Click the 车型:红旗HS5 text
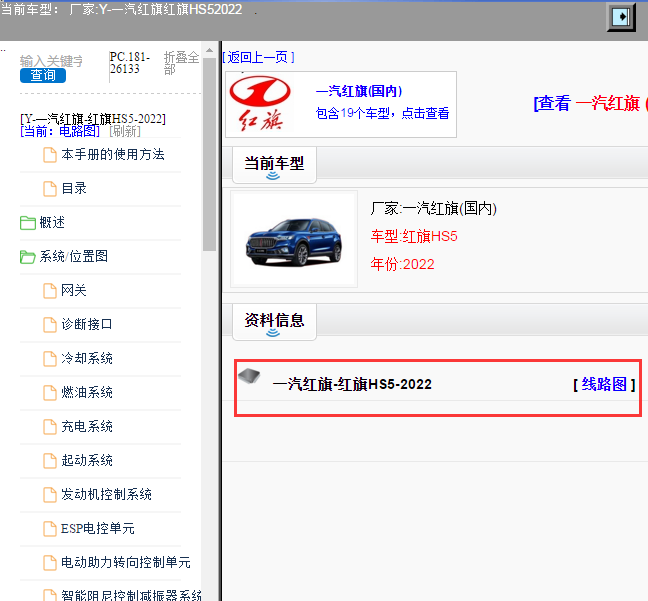648x601 pixels. pos(414,236)
